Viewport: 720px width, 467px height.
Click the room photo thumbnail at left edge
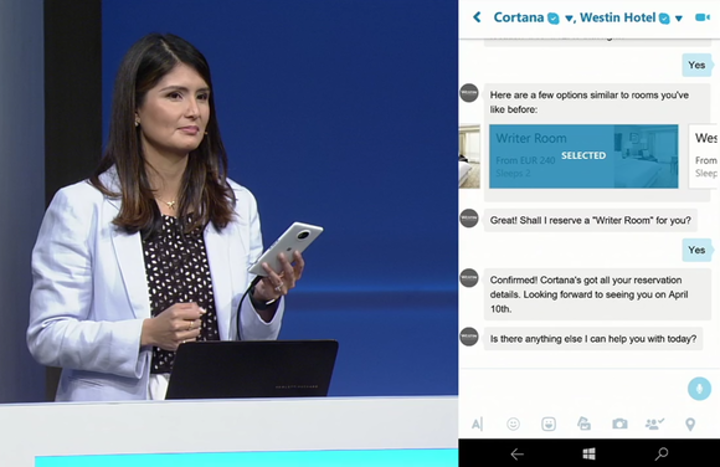(469, 156)
